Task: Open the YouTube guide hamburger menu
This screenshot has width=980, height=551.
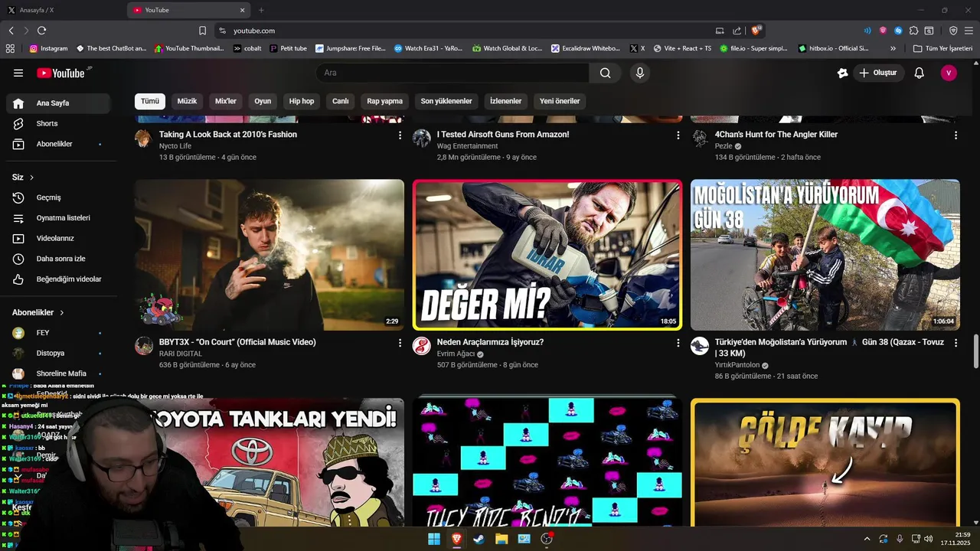Action: [18, 73]
